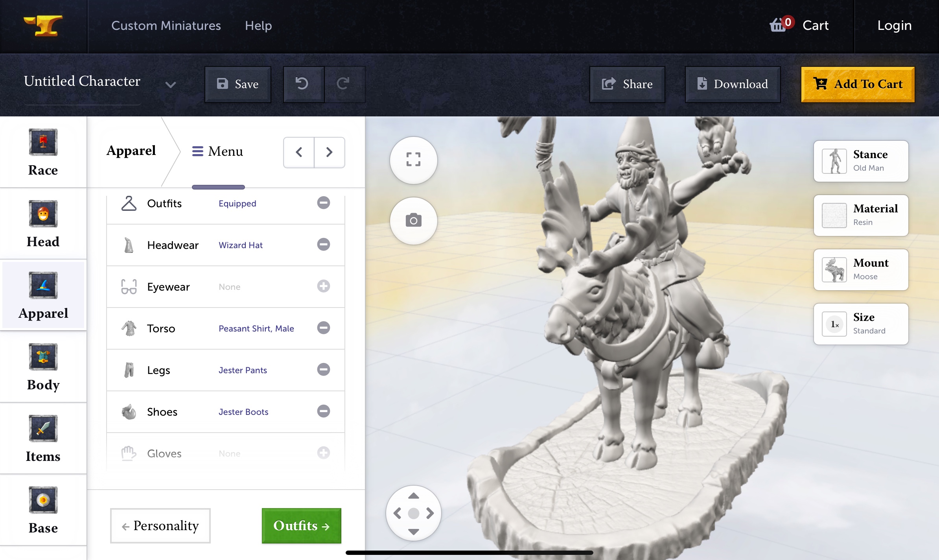Select the Torso Peasant Shirt row
The height and width of the screenshot is (560, 939).
coord(225,328)
